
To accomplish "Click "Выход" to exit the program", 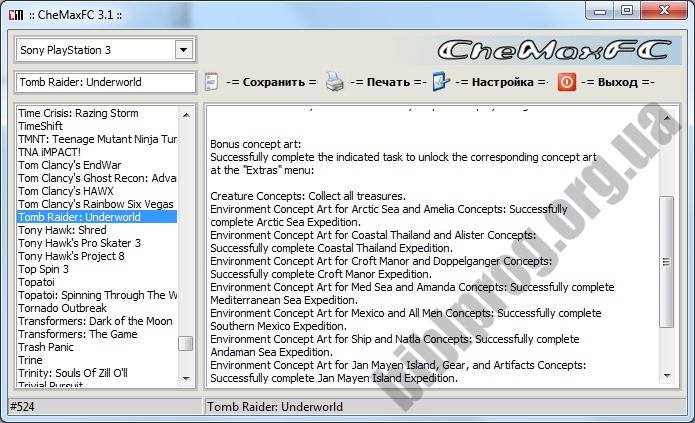I will click(x=618, y=82).
